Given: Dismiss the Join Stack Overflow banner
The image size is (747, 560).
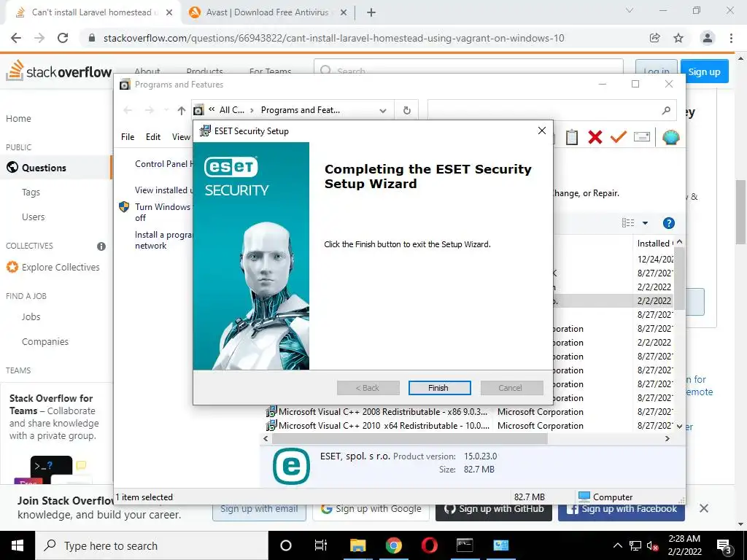Looking at the screenshot, I should pos(704,508).
